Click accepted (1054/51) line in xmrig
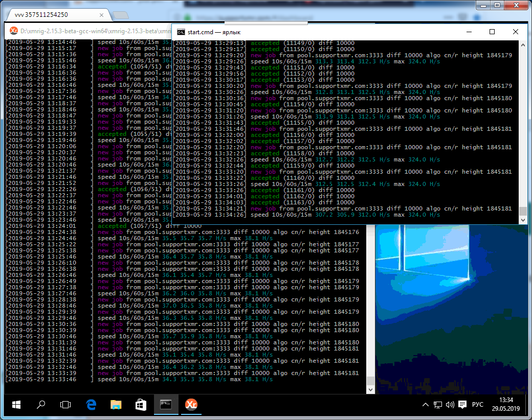 pos(88,66)
